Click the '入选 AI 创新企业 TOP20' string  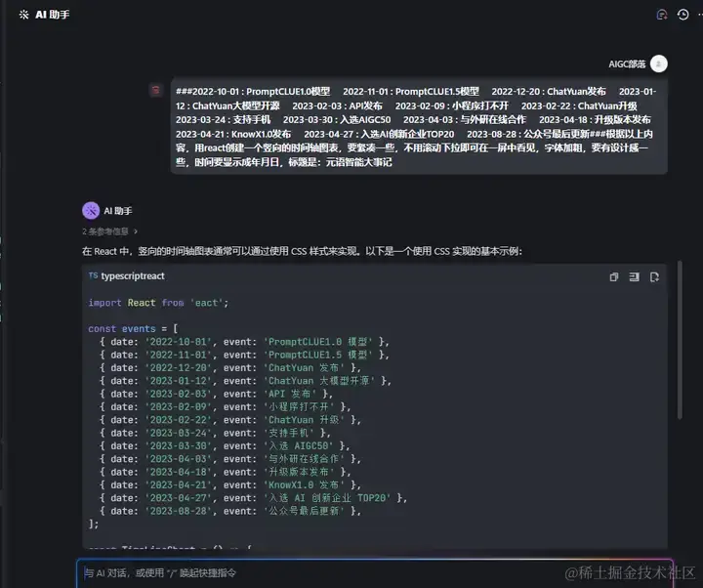327,498
